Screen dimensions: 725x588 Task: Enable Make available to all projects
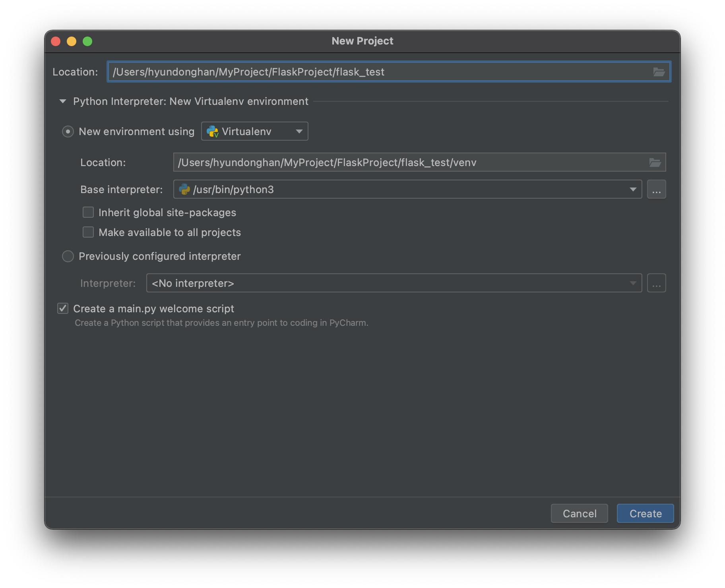coord(88,232)
